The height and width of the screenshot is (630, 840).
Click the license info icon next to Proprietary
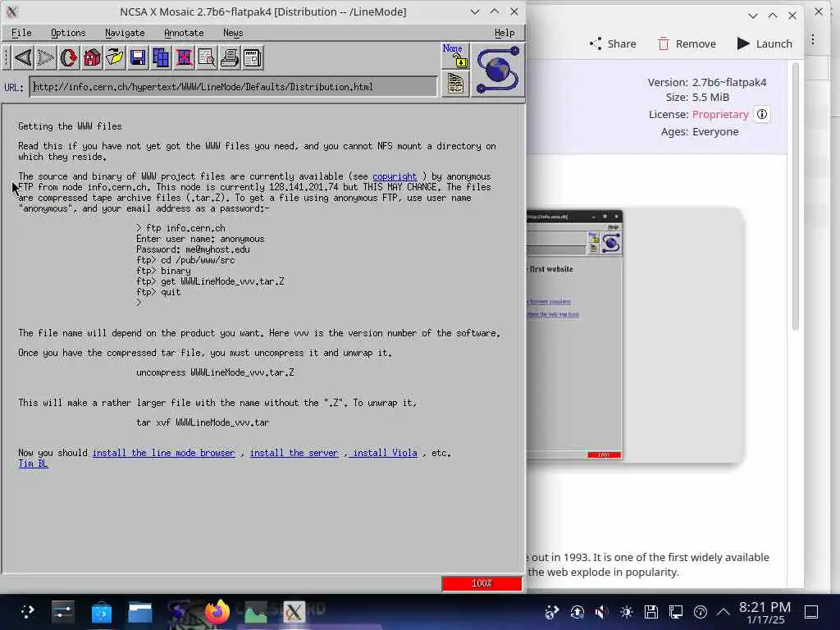point(761,114)
